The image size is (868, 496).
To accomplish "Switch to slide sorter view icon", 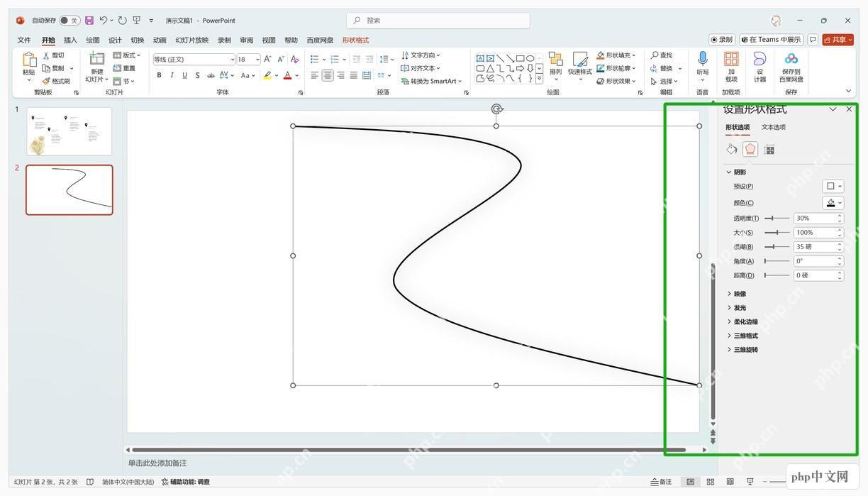I will pyautogui.click(x=711, y=482).
